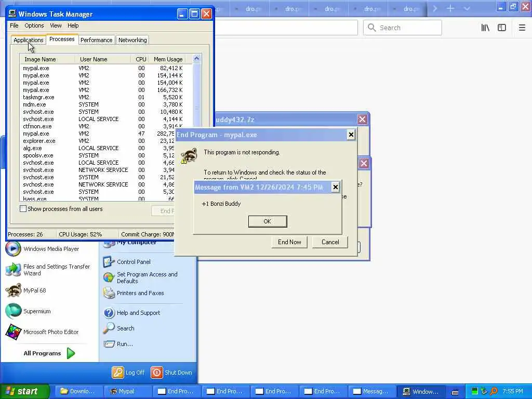Open MyPal 68 browser shortcut
Image resolution: width=532 pixels, height=399 pixels.
point(26,290)
